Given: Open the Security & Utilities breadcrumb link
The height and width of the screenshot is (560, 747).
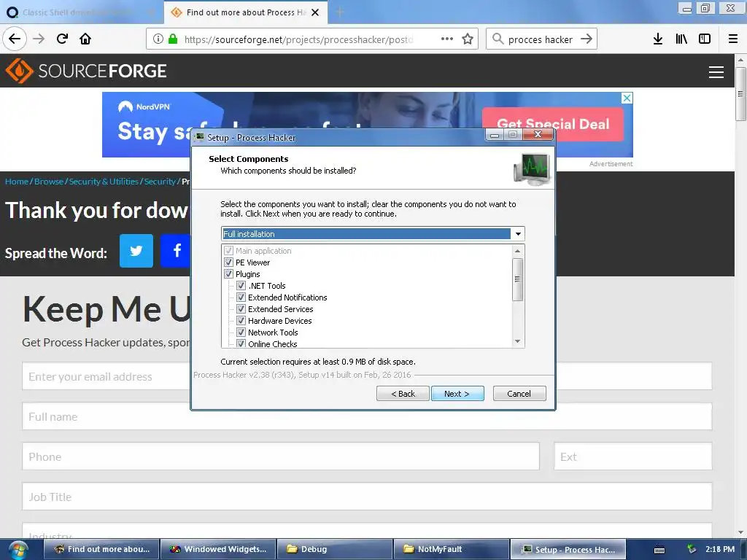Looking at the screenshot, I should pyautogui.click(x=104, y=182).
